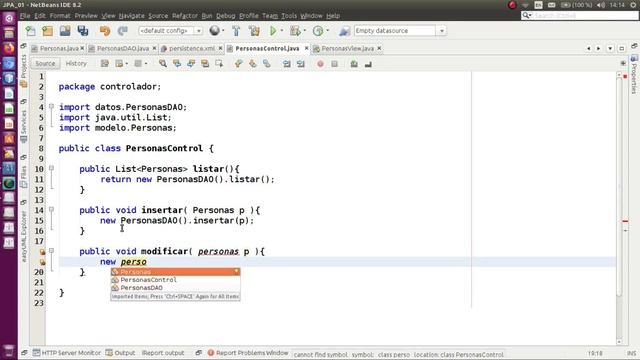Open the Navigate menu

(131, 16)
